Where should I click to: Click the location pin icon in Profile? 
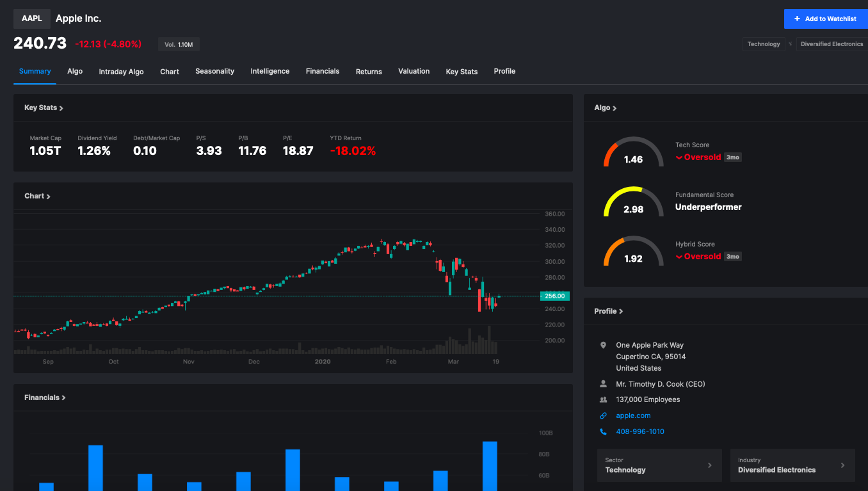coord(603,345)
